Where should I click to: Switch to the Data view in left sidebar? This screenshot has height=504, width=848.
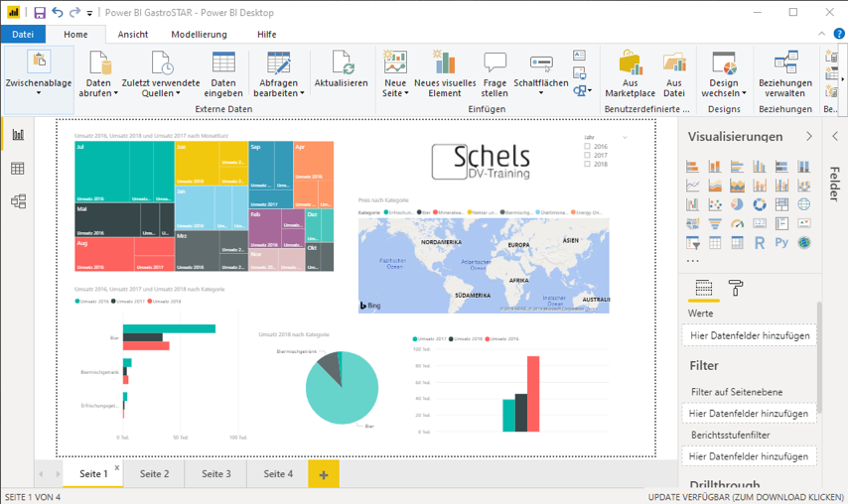tap(17, 169)
